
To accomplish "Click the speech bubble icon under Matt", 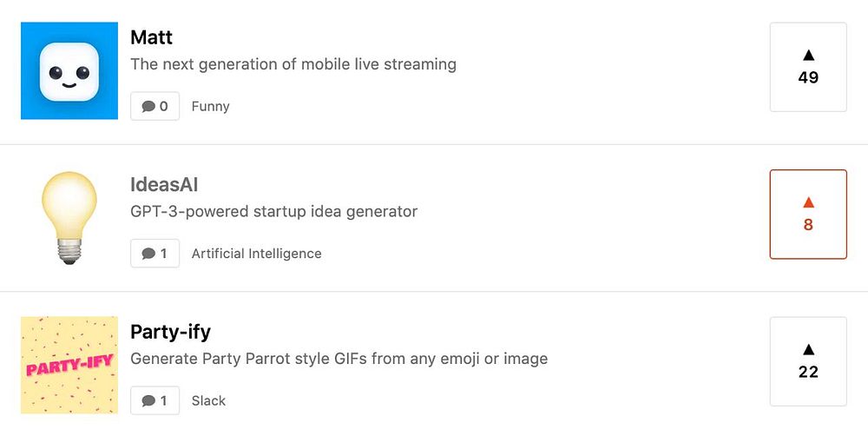I will [x=148, y=106].
